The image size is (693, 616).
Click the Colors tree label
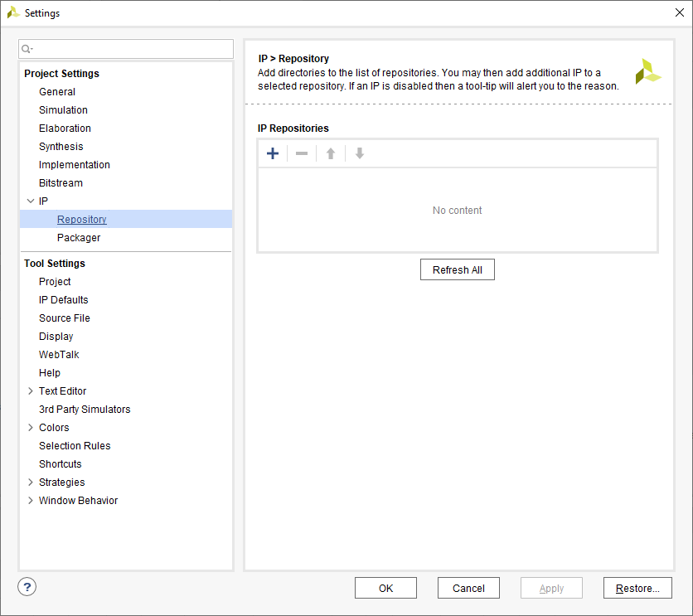[54, 427]
